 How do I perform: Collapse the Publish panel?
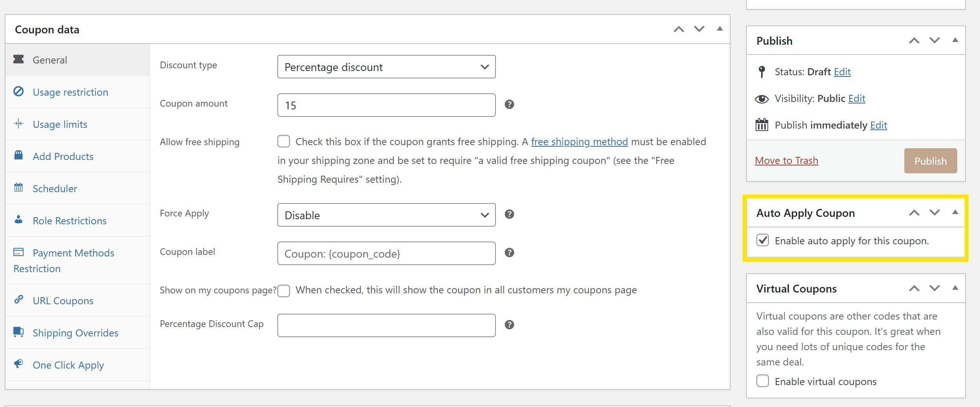(955, 40)
